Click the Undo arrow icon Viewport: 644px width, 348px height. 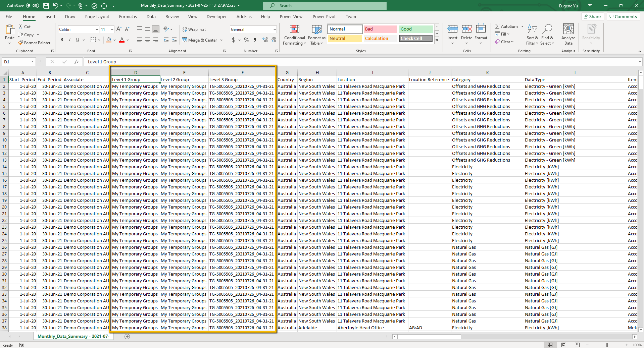(55, 6)
